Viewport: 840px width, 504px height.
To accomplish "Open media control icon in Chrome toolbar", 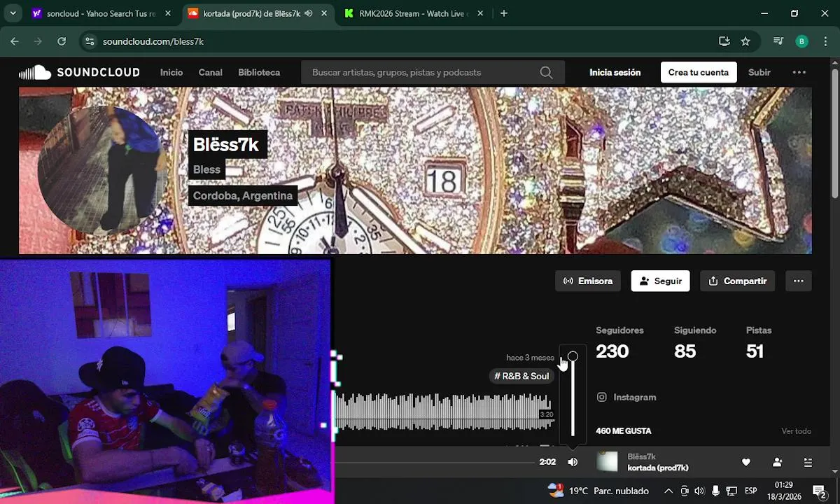I will pos(778,41).
